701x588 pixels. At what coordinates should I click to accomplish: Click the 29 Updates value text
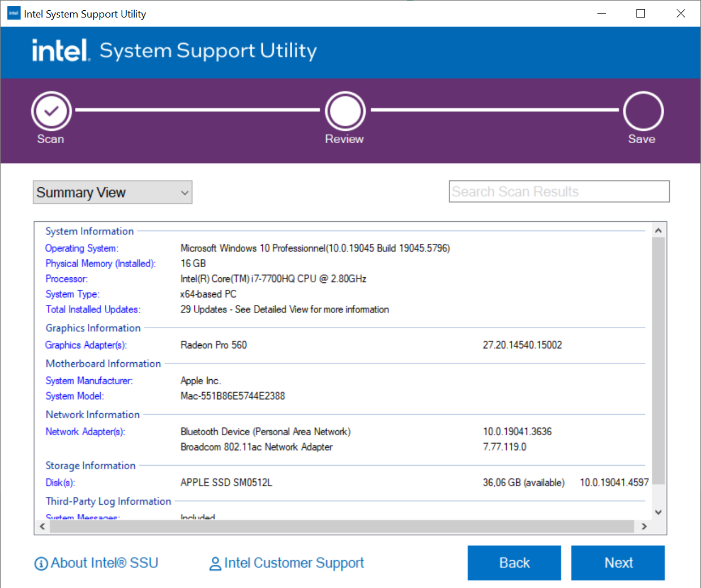point(285,310)
